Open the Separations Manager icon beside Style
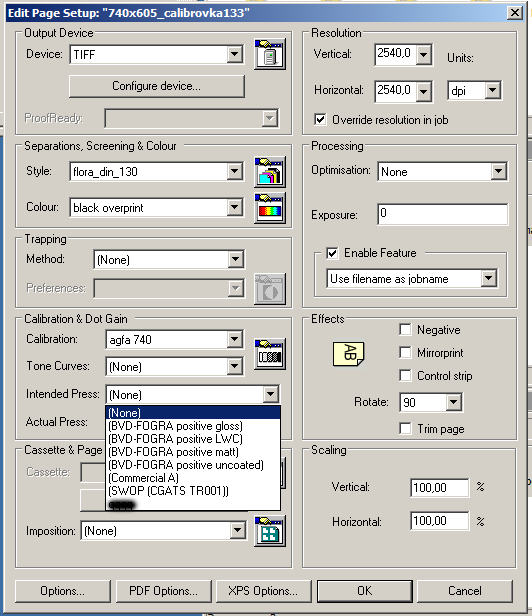The width and height of the screenshot is (532, 616). point(270,172)
